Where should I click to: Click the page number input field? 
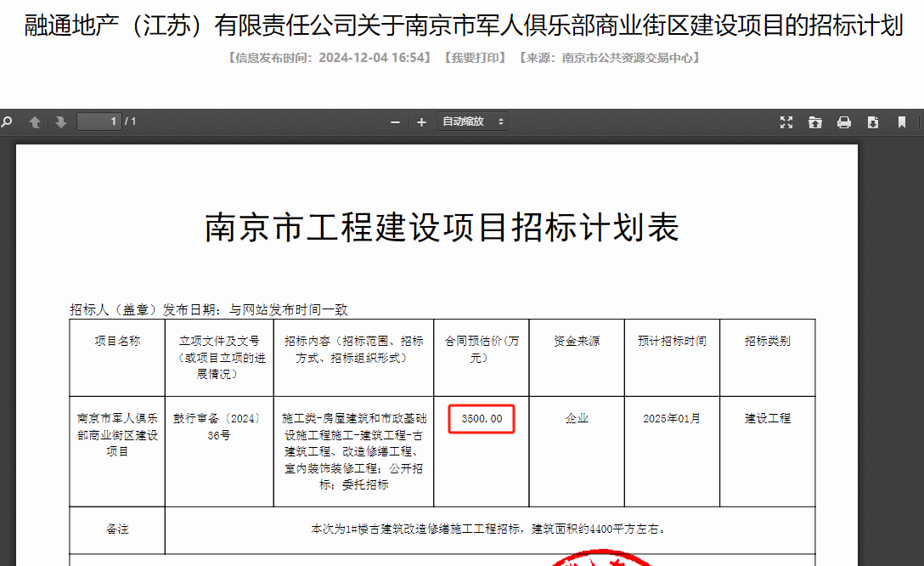click(99, 122)
